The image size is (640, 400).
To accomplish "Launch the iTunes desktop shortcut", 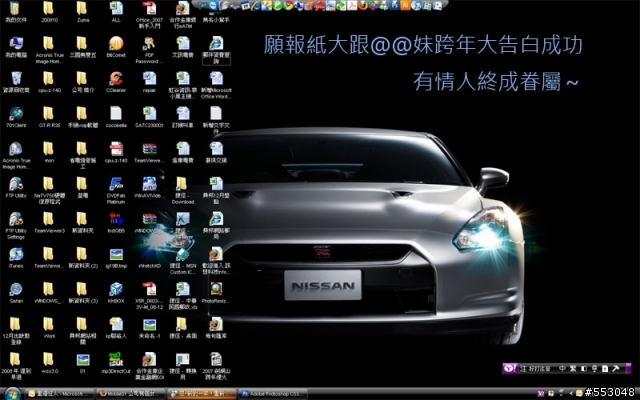I will [16, 255].
